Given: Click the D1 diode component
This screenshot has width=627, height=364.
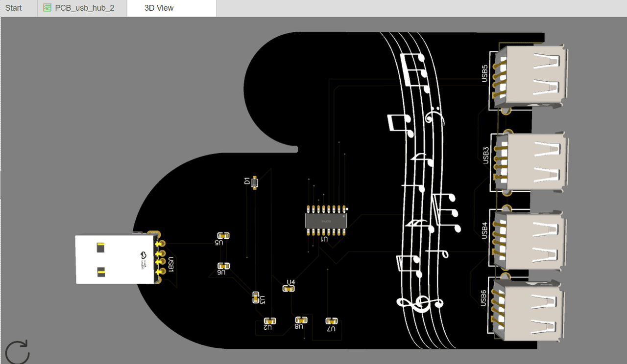Looking at the screenshot, I should tap(254, 182).
